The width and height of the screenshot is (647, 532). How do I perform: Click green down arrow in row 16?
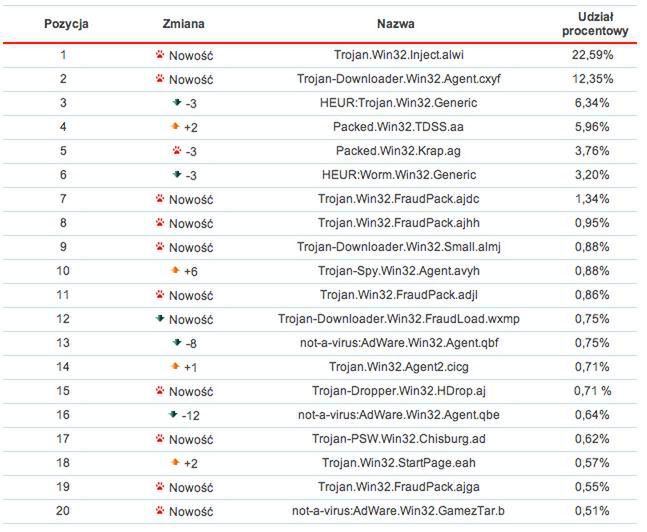point(173,415)
